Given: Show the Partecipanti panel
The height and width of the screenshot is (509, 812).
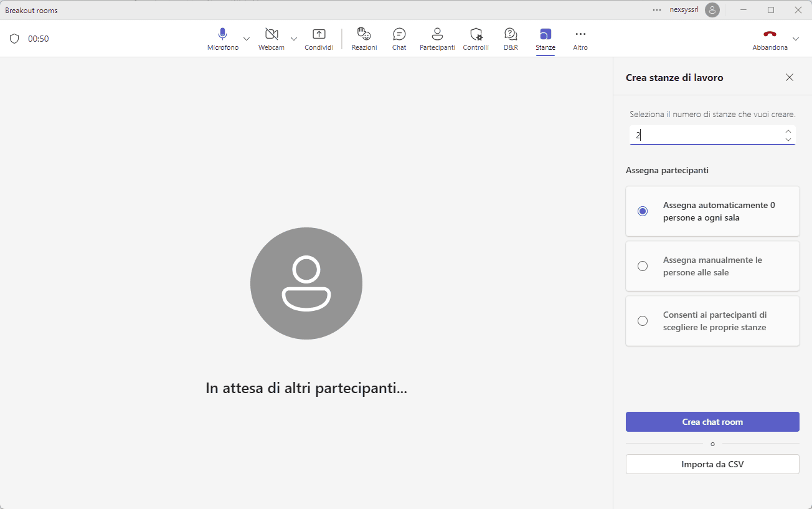Looking at the screenshot, I should pos(437,39).
